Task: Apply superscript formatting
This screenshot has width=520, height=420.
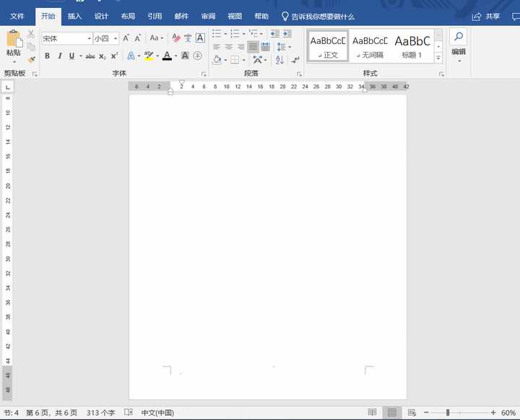Action: click(114, 56)
